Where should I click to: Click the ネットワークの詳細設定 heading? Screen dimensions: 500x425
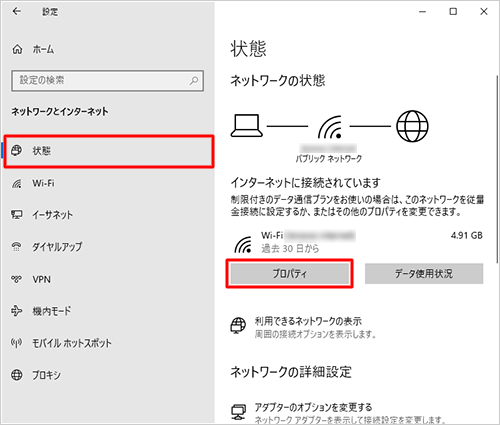point(291,372)
